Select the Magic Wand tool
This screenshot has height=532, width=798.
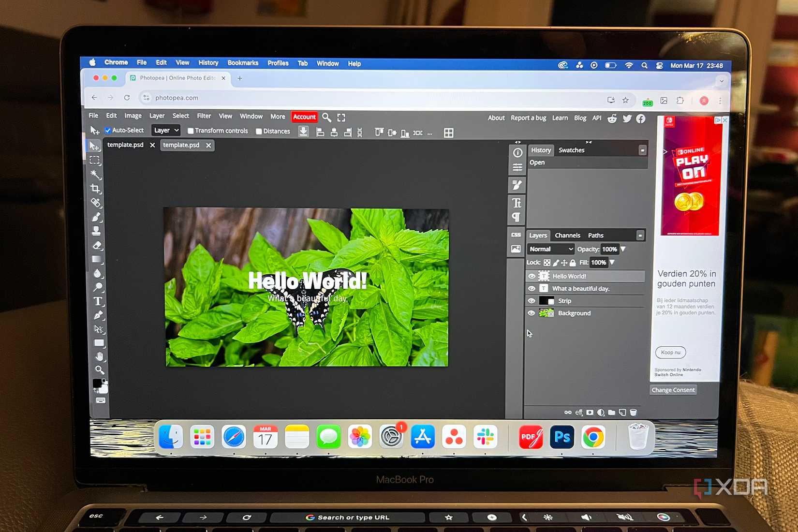click(95, 175)
